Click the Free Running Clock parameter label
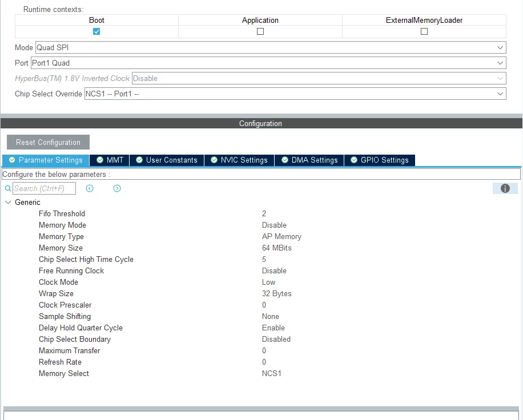The height and width of the screenshot is (420, 523). pos(71,270)
